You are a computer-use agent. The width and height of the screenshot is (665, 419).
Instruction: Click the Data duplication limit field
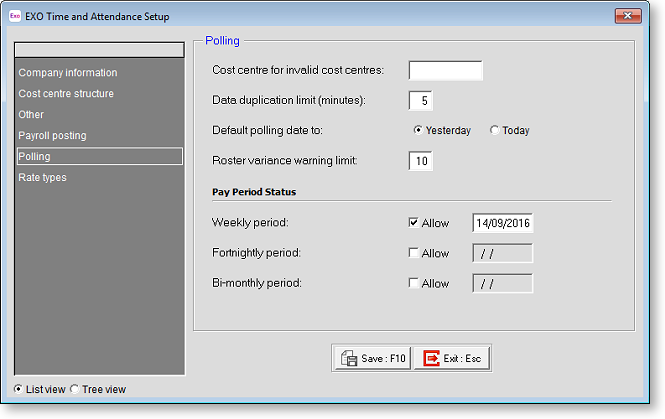420,100
